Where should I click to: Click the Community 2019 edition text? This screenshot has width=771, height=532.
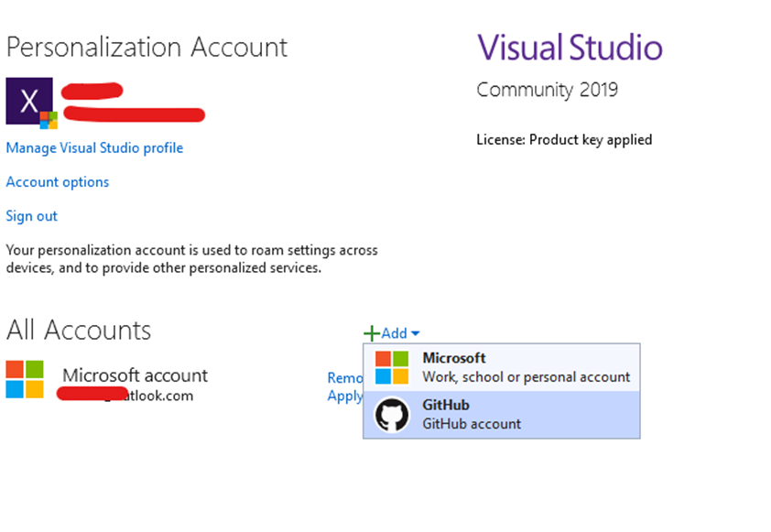click(547, 90)
